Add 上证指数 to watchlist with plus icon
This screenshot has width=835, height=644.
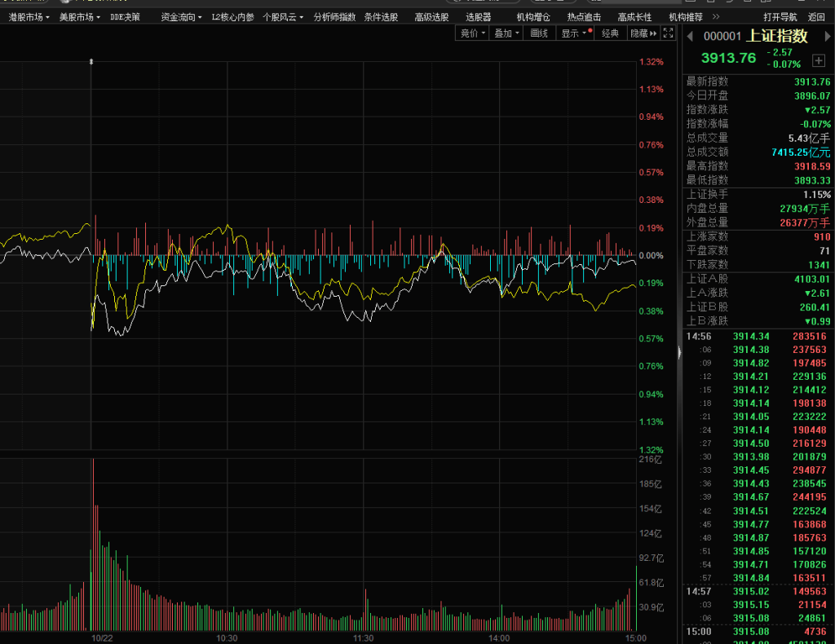[x=819, y=61]
